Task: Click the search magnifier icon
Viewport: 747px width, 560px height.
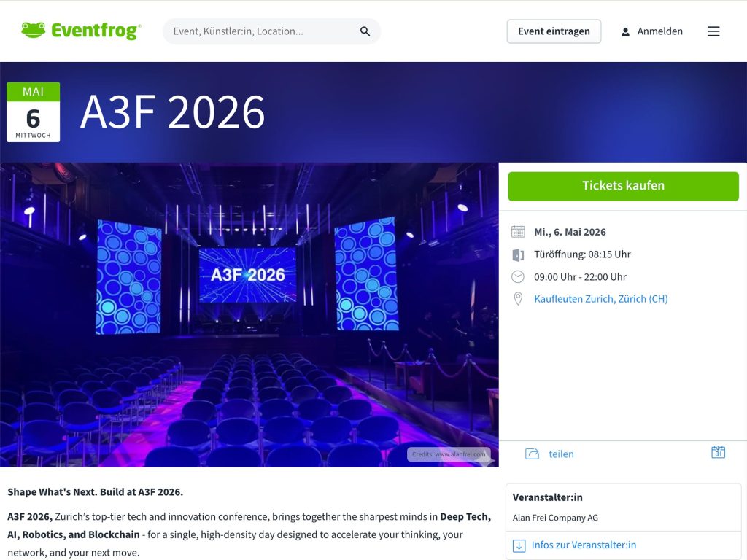Action: click(x=364, y=31)
